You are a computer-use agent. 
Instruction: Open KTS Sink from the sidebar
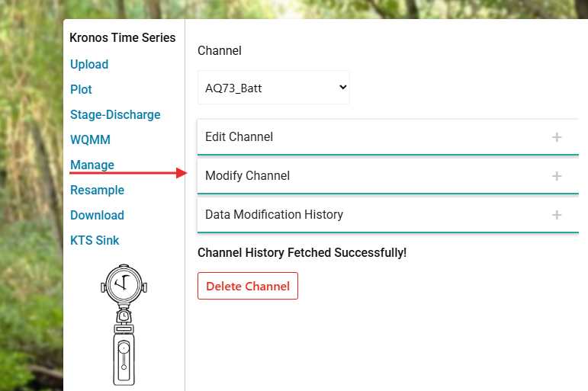(x=95, y=241)
